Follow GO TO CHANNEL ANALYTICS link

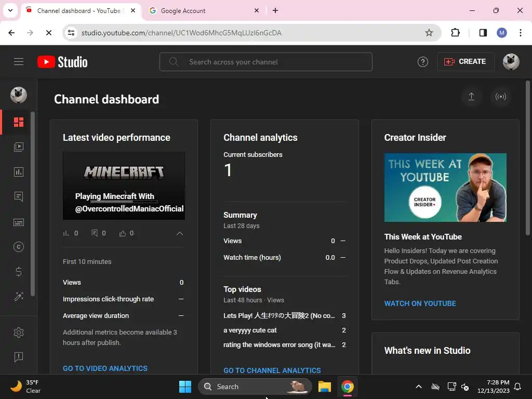272,370
